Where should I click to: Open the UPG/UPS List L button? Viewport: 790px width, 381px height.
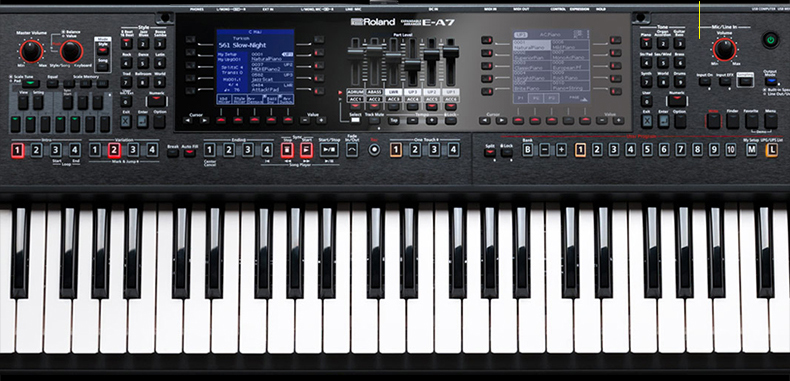771,150
